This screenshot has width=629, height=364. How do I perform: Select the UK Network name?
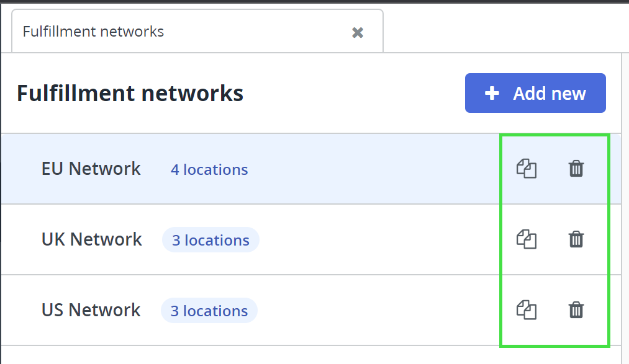point(92,239)
